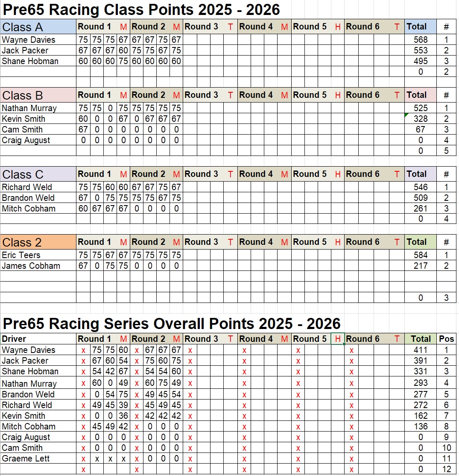
Task: Click Kevin Smith's flagged total cell 328
Action: click(421, 119)
